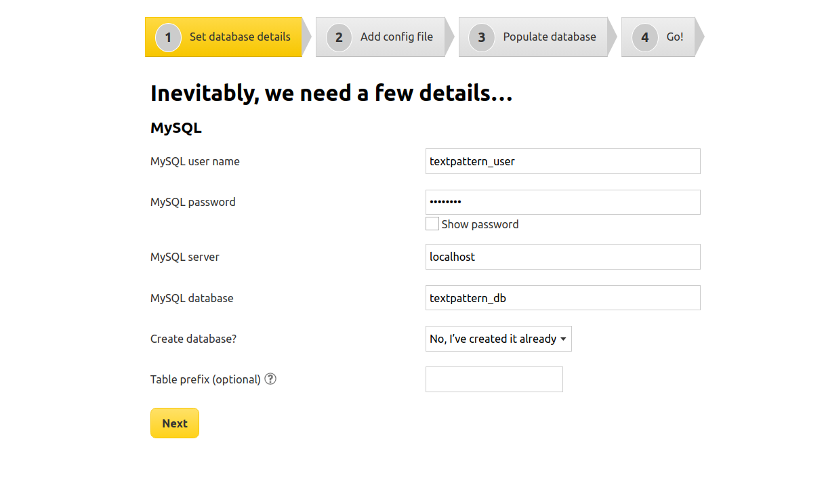Viewport: 824px width, 504px height.
Task: Click the Table prefix (optional) label
Action: coord(205,379)
